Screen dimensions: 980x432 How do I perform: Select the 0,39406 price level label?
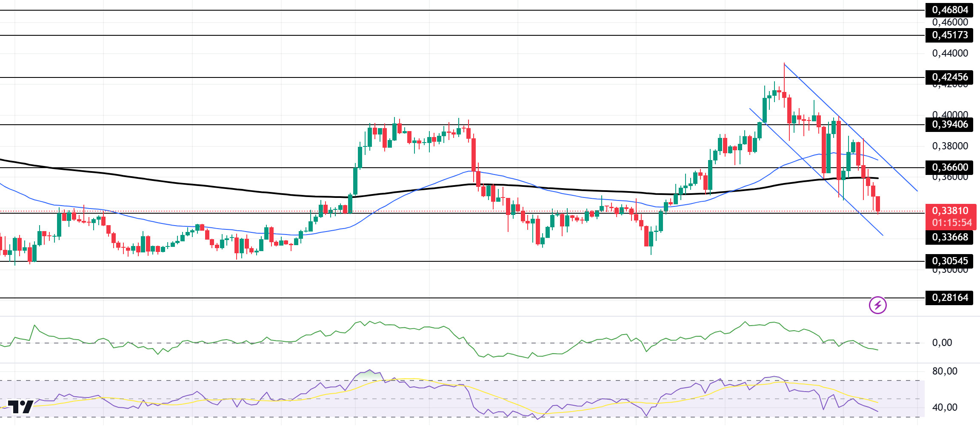949,124
